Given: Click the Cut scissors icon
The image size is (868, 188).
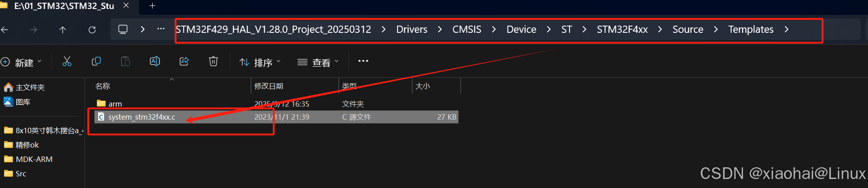Looking at the screenshot, I should click(x=67, y=62).
